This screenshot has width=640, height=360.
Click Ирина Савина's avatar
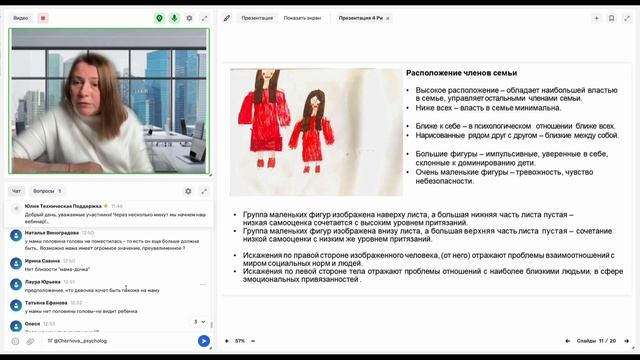(x=16, y=264)
